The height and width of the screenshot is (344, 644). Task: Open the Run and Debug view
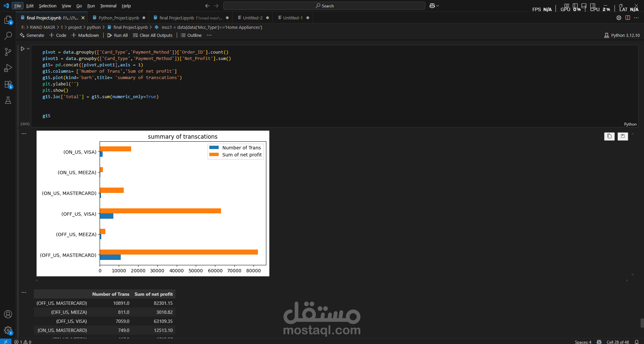[x=8, y=68]
